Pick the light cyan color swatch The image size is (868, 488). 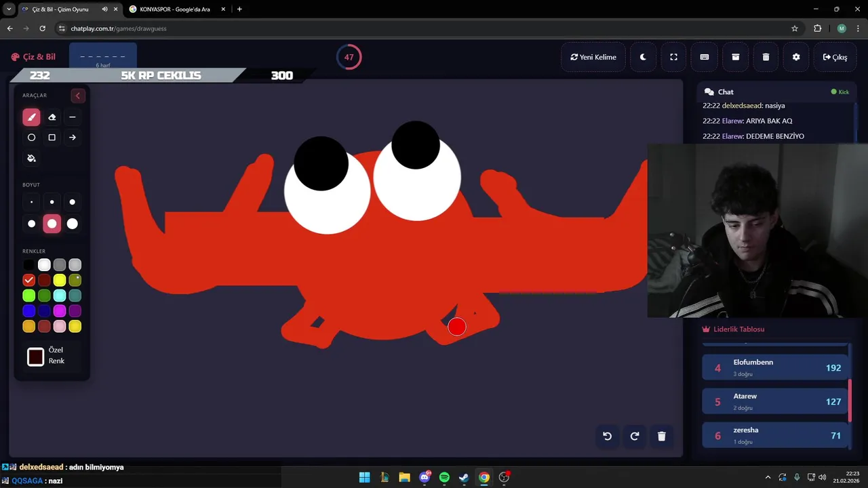[60, 296]
